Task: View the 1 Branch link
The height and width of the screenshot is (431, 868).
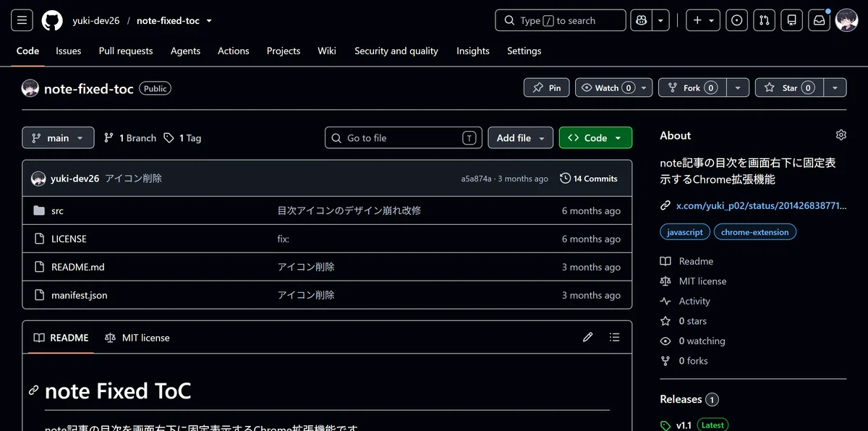Action: pyautogui.click(x=130, y=137)
